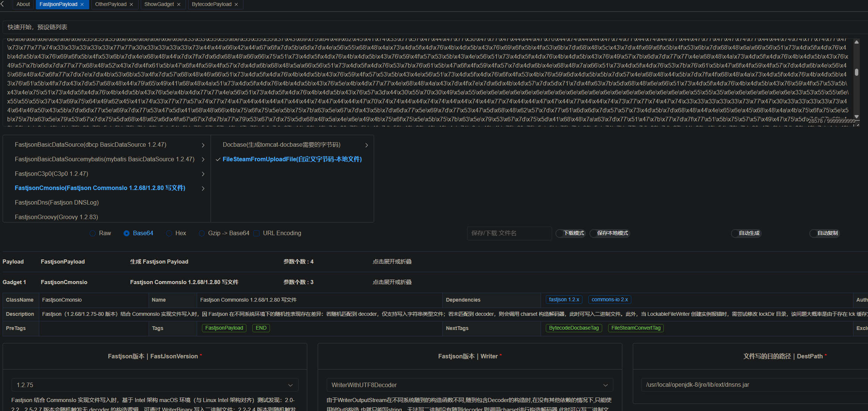Enable the URL Encoding checkbox

pos(256,233)
